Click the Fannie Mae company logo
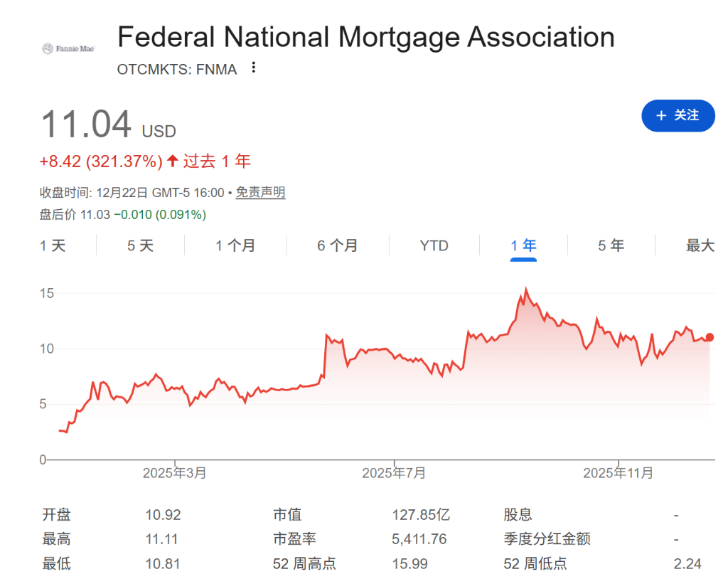 pyautogui.click(x=68, y=47)
